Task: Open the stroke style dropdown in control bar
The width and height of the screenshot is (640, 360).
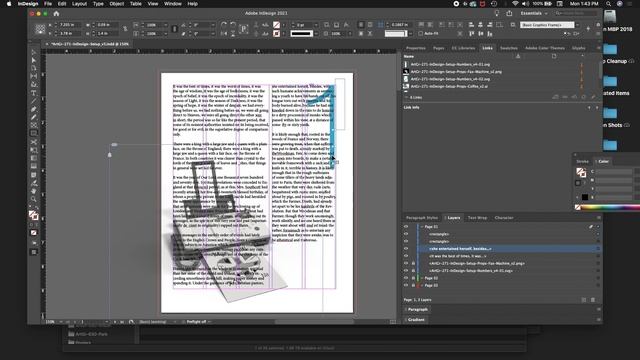Action: [316, 33]
